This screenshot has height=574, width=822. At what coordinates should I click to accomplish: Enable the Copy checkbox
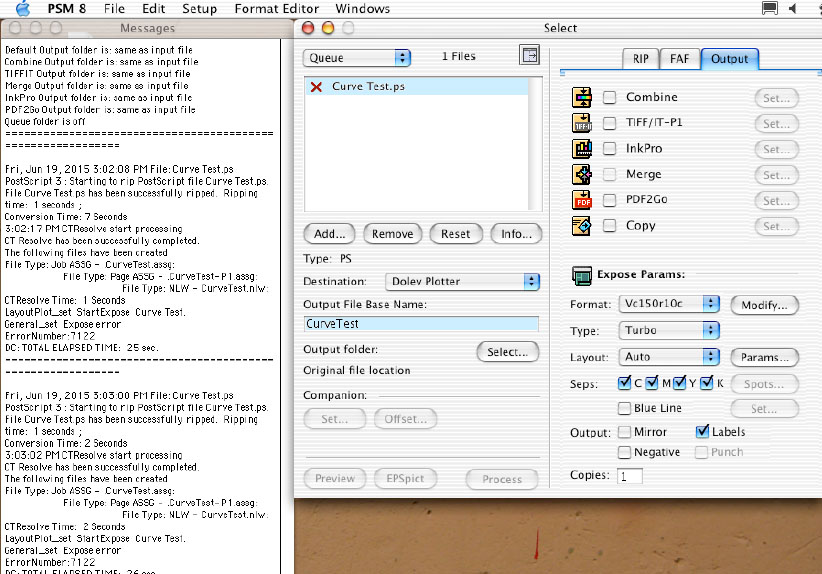(x=609, y=225)
